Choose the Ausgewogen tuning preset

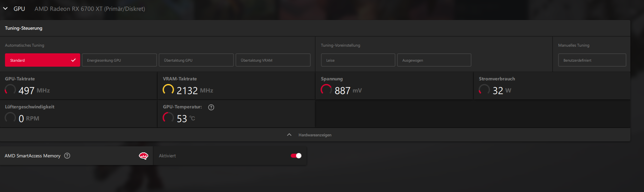click(434, 60)
